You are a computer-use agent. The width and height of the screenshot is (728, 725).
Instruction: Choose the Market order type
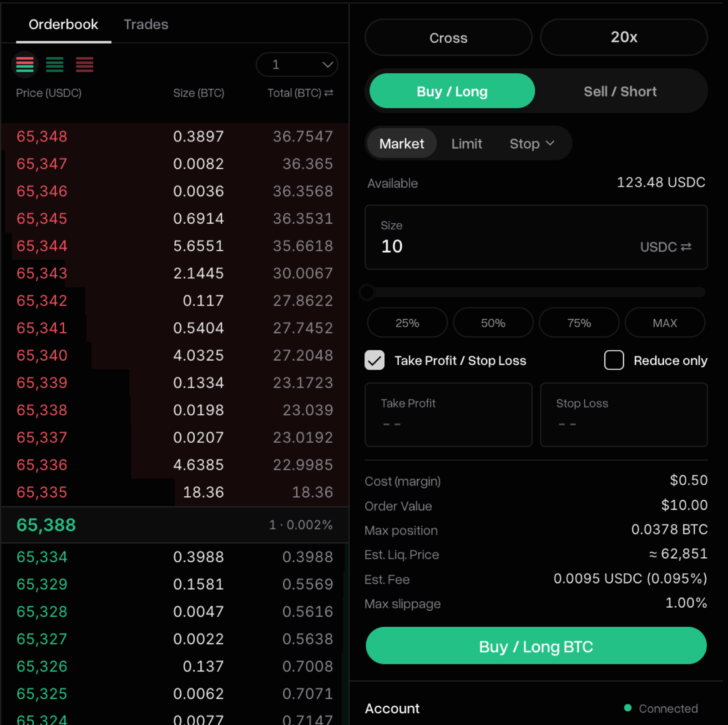(x=402, y=144)
